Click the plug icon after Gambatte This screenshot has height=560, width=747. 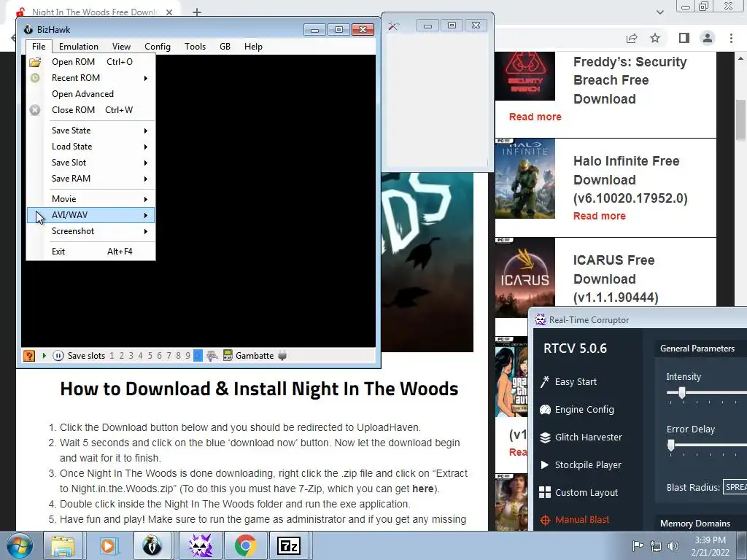click(282, 356)
